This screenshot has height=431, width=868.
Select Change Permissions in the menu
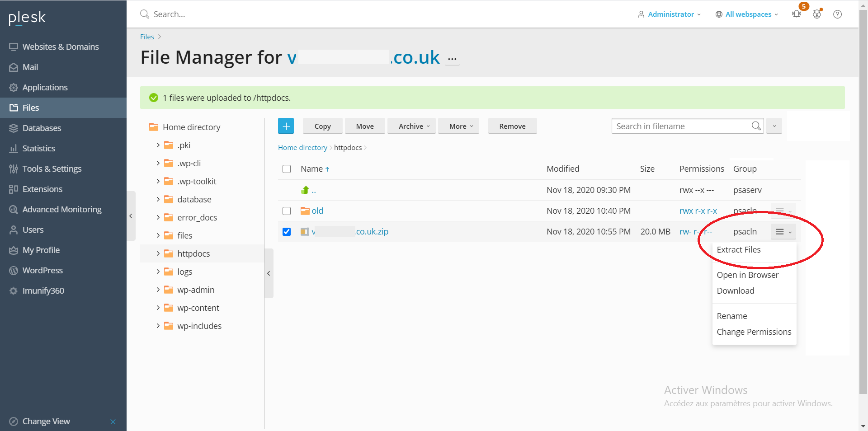pos(754,332)
